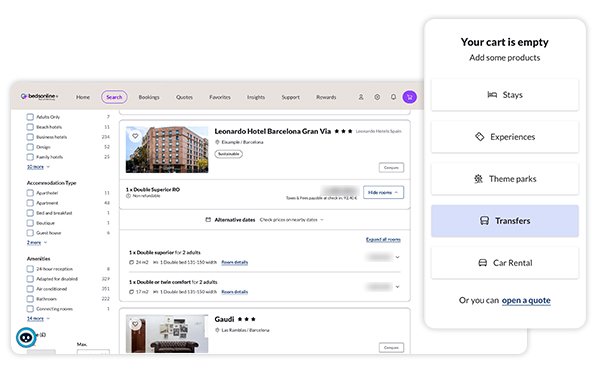Viewport: 610px width, 375px height.
Task: Click the car icon on Car Rental
Action: (x=482, y=263)
